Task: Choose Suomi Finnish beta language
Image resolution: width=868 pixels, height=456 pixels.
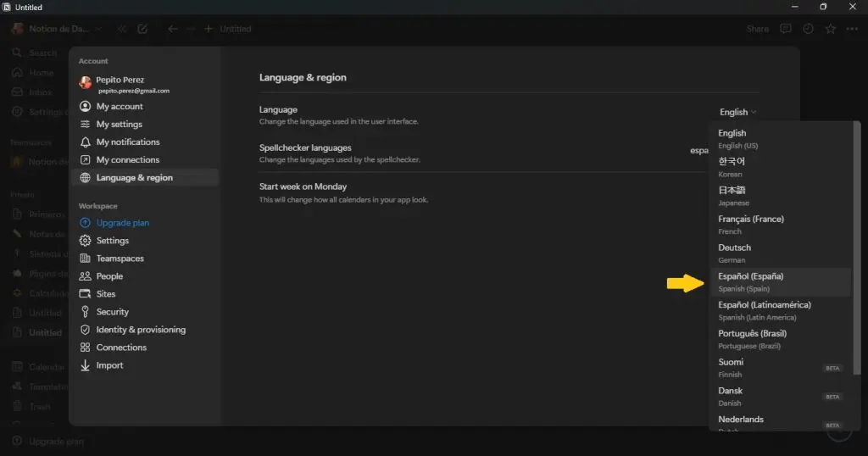Action: click(x=781, y=368)
